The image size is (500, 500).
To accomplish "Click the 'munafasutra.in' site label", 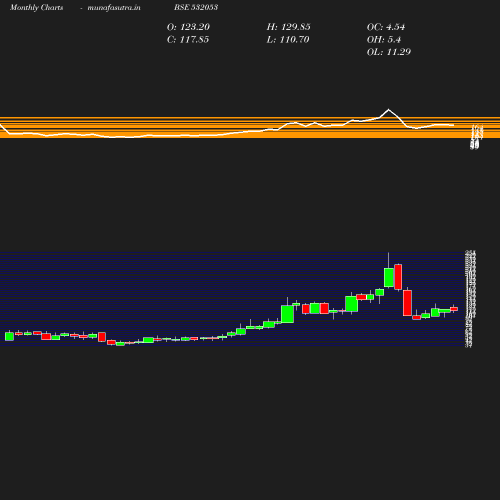I will click(x=114, y=8).
